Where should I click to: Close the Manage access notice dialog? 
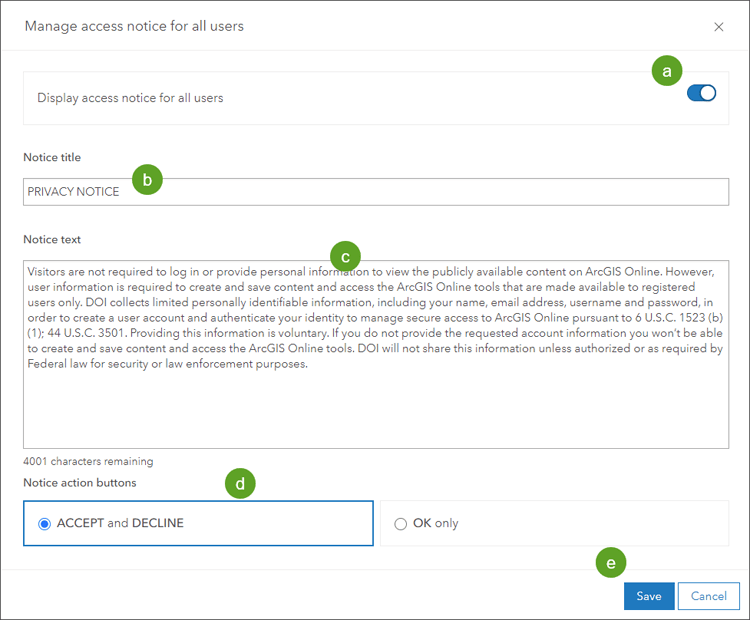(x=719, y=27)
